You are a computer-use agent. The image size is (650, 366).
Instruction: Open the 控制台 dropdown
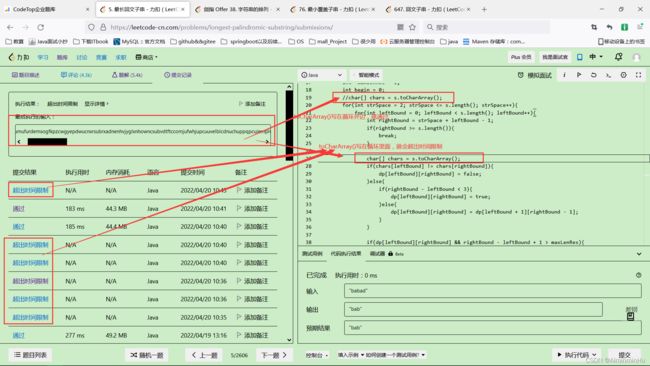(317, 355)
